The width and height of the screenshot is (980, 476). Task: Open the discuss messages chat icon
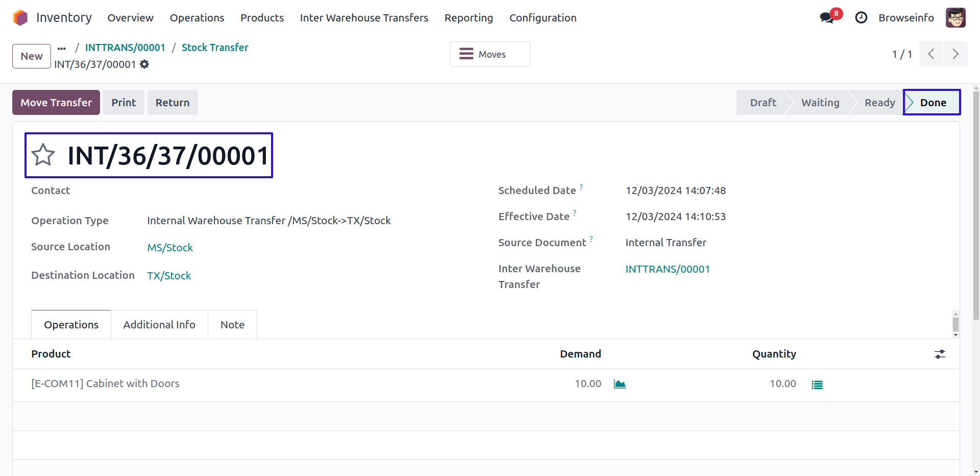click(826, 18)
